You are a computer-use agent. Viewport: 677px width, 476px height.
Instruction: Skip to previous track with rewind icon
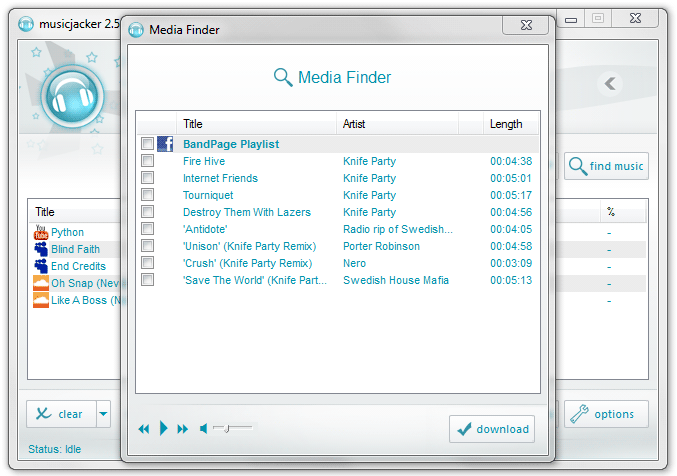144,429
